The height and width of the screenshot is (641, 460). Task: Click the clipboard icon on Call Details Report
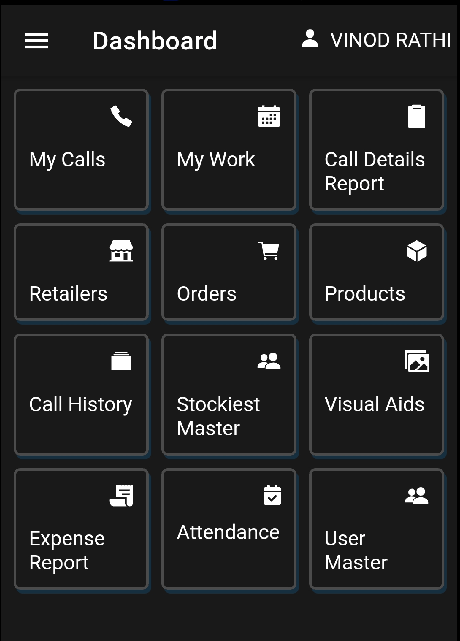click(x=416, y=117)
